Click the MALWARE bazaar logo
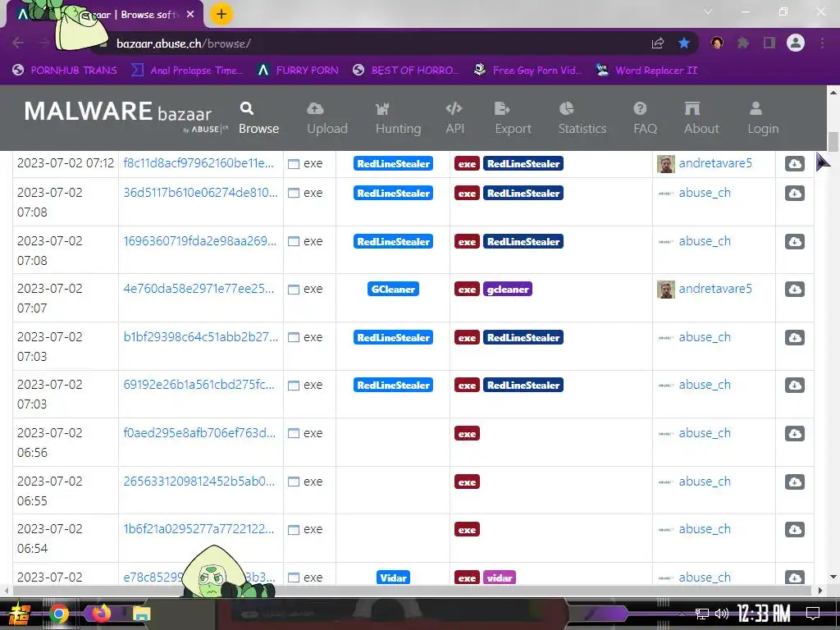This screenshot has height=630, width=840. 126,115
